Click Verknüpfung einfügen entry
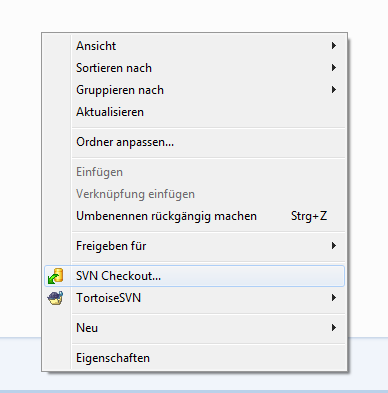The height and width of the screenshot is (393, 388). pyautogui.click(x=194, y=194)
